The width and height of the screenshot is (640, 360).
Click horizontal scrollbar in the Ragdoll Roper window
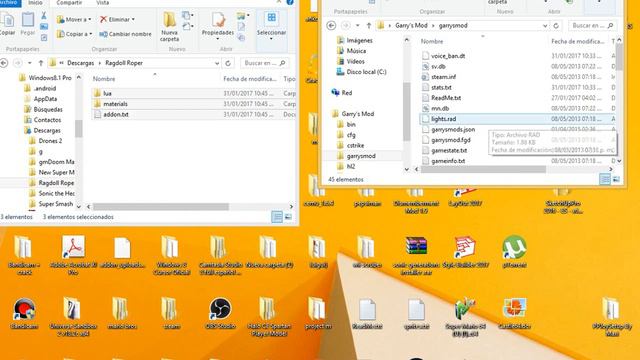[161, 207]
